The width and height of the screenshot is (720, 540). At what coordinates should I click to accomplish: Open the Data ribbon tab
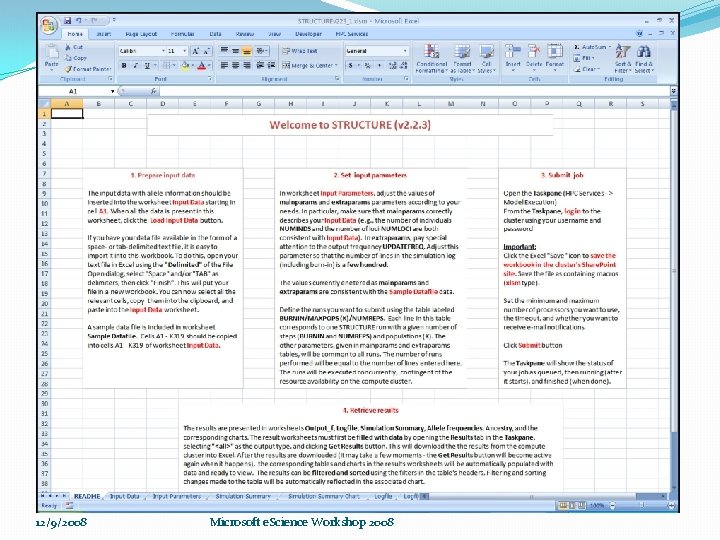click(215, 34)
